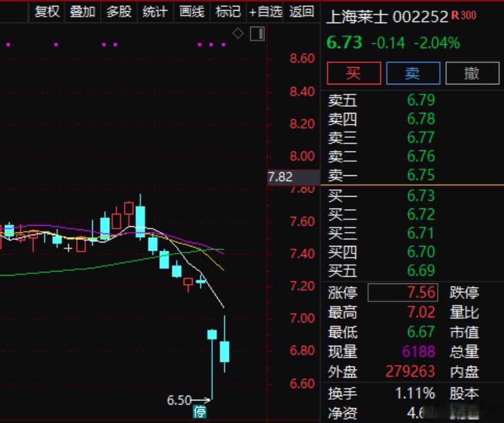Viewport: 504px width, 423px height.
Task: Click the stock name 上海莱士 002252
Action: 387,17
